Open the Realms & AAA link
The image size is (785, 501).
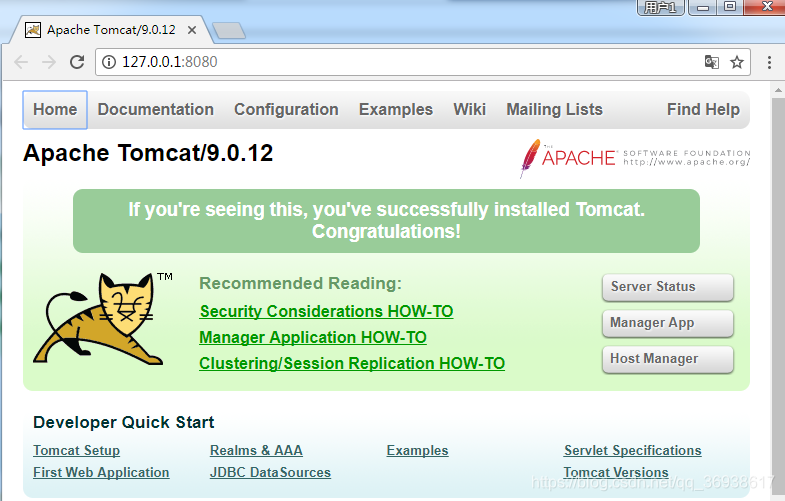(256, 450)
